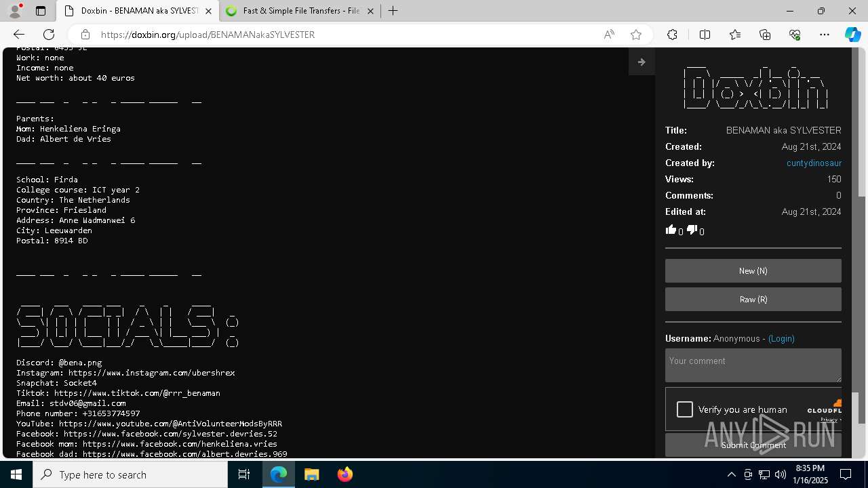The height and width of the screenshot is (488, 868).
Task: Switch to the Doxbin tab
Action: [138, 11]
